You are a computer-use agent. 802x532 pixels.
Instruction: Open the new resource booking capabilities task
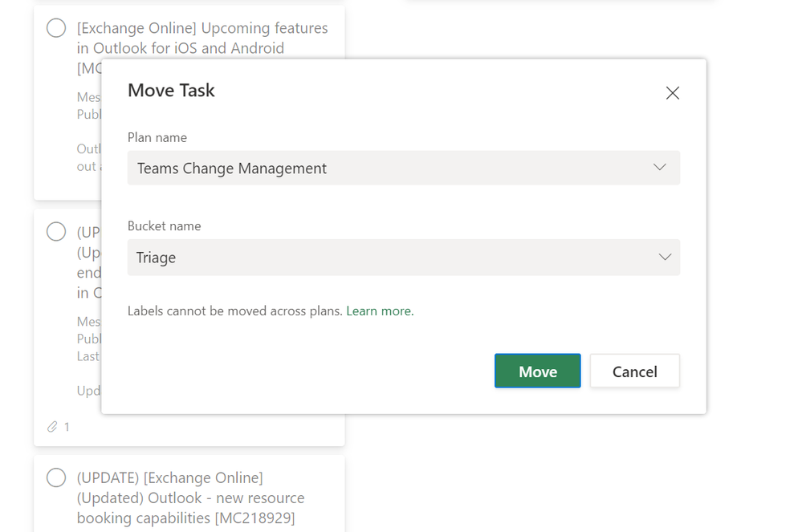click(x=191, y=497)
